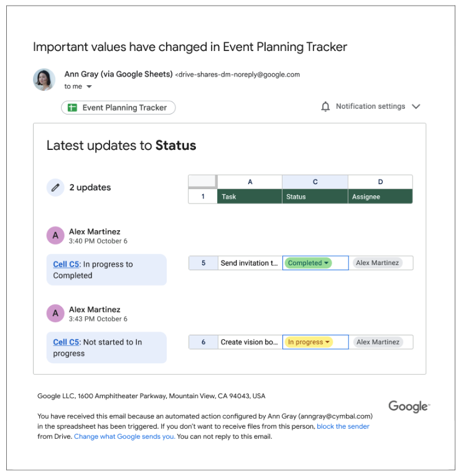Click the green Sheets icon in the file chip
The image size is (461, 476).
[72, 108]
